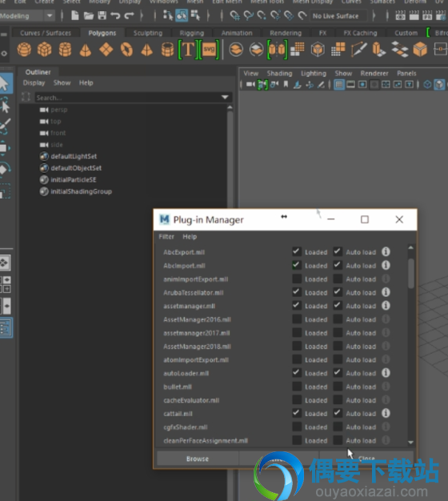Uncheck Loaded for autoLoader.mll
448x501 pixels.
tap(297, 373)
